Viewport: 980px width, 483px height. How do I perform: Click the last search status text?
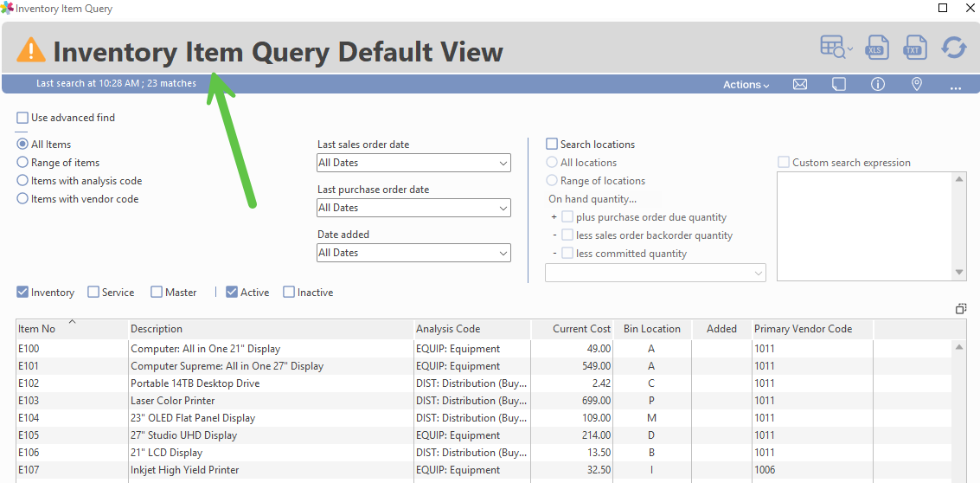point(116,83)
